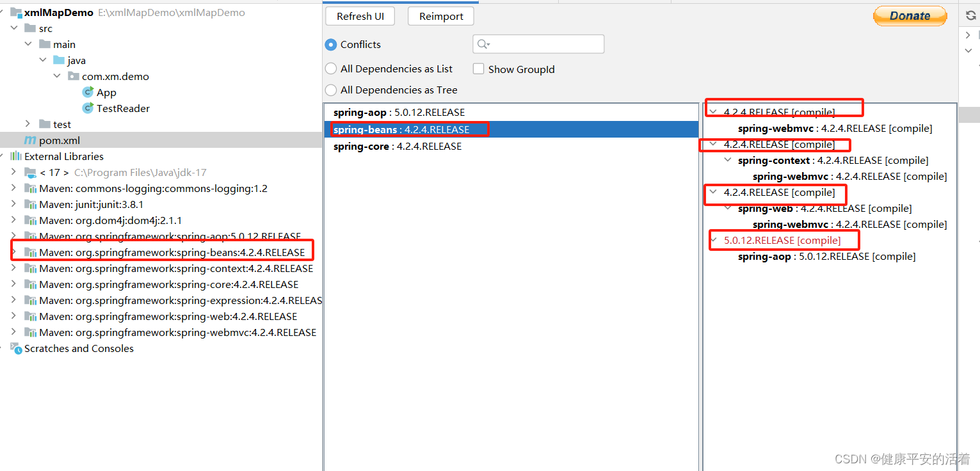Viewport: 980px width, 471px height.
Task: Enable the Show GroupId checkbox
Action: [478, 68]
